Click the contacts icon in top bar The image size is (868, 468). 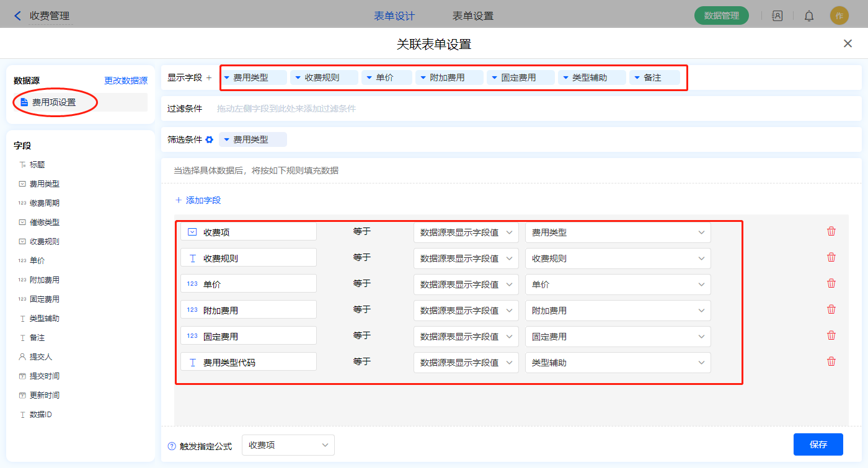pos(777,16)
